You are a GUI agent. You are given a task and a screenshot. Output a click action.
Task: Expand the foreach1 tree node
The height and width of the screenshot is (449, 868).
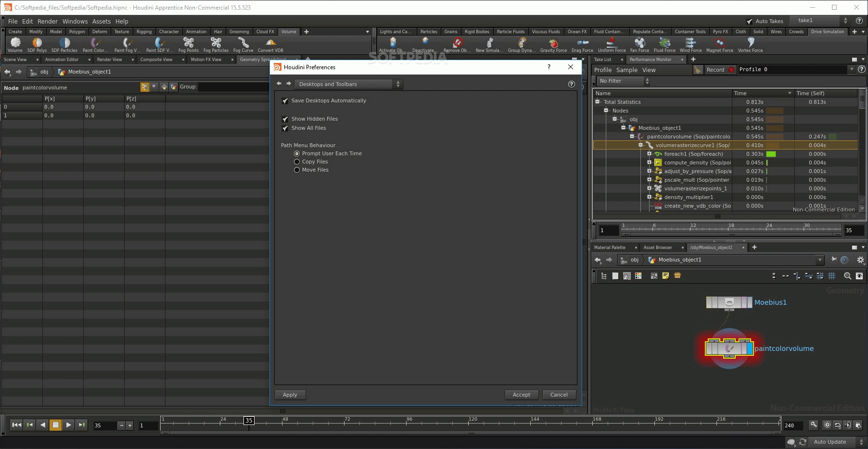point(649,154)
